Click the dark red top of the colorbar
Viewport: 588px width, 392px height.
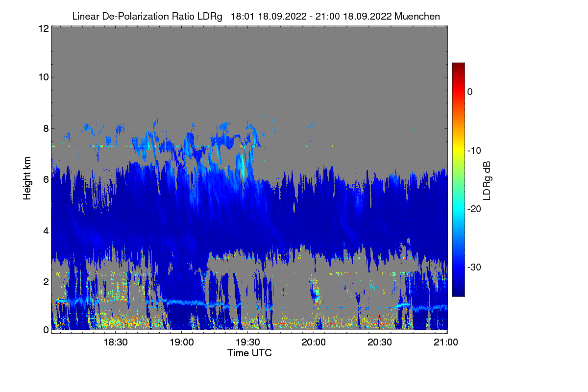click(458, 66)
